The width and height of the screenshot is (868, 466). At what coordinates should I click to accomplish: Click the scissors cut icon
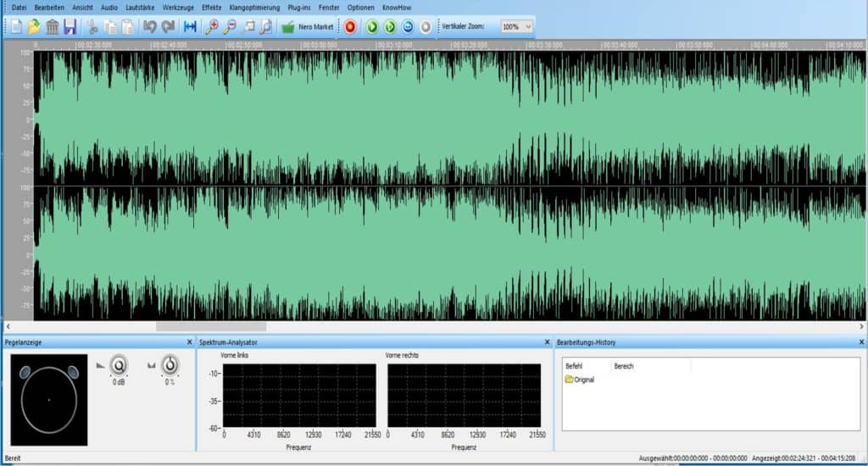[92, 27]
